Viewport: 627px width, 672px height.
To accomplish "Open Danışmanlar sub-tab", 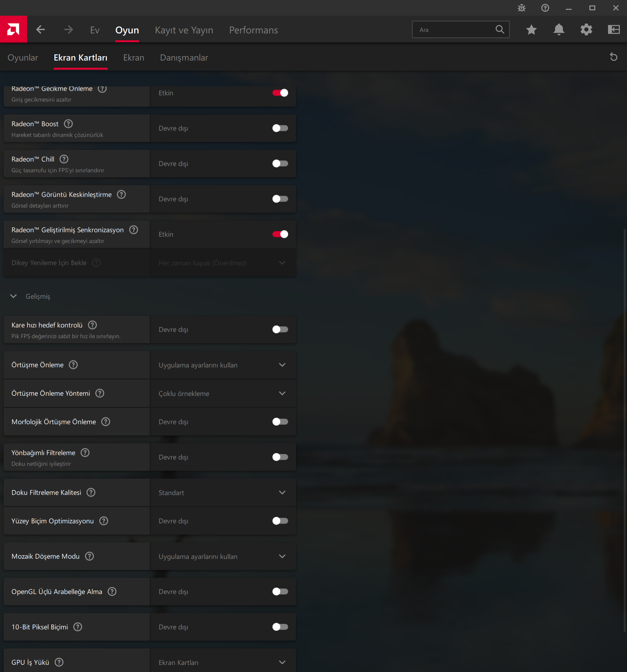I will [184, 58].
